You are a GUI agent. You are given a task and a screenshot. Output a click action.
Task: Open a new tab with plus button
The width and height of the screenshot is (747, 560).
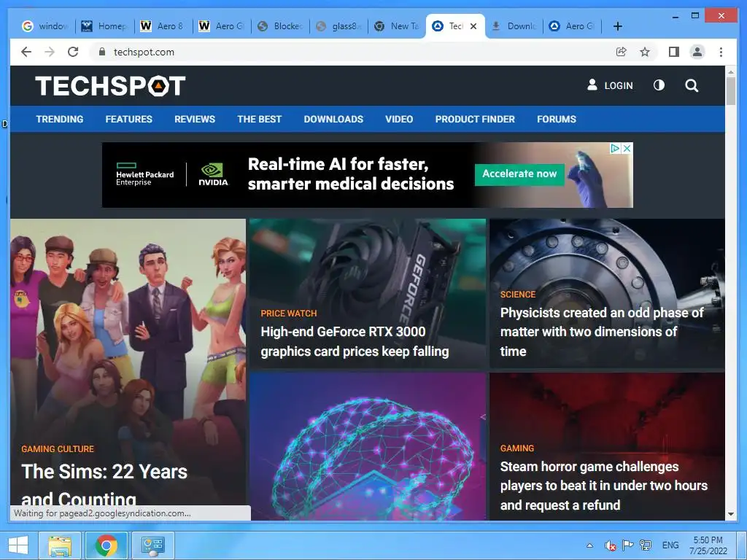(617, 26)
